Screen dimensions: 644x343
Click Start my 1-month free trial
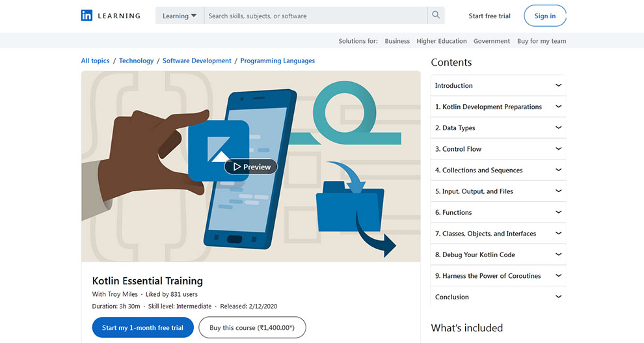tap(142, 327)
